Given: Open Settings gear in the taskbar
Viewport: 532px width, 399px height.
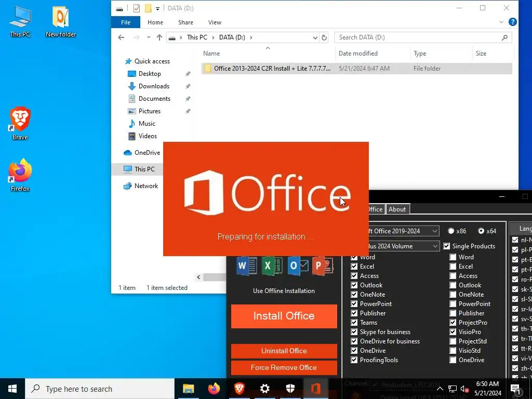Looking at the screenshot, I should click(x=264, y=389).
